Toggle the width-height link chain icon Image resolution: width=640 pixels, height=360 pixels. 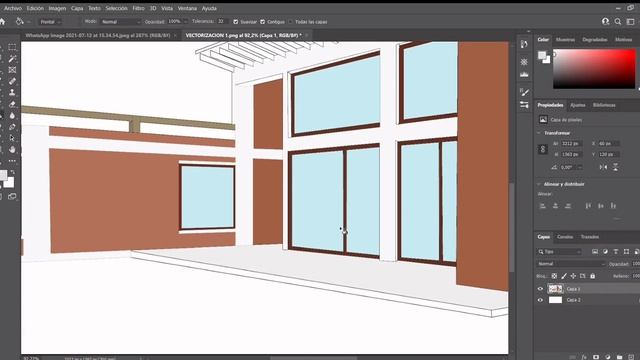click(543, 149)
